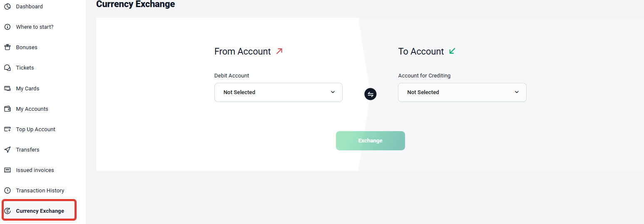644x224 pixels.
Task: Click the chevron in the Account for Crediting field
Action: [517, 92]
